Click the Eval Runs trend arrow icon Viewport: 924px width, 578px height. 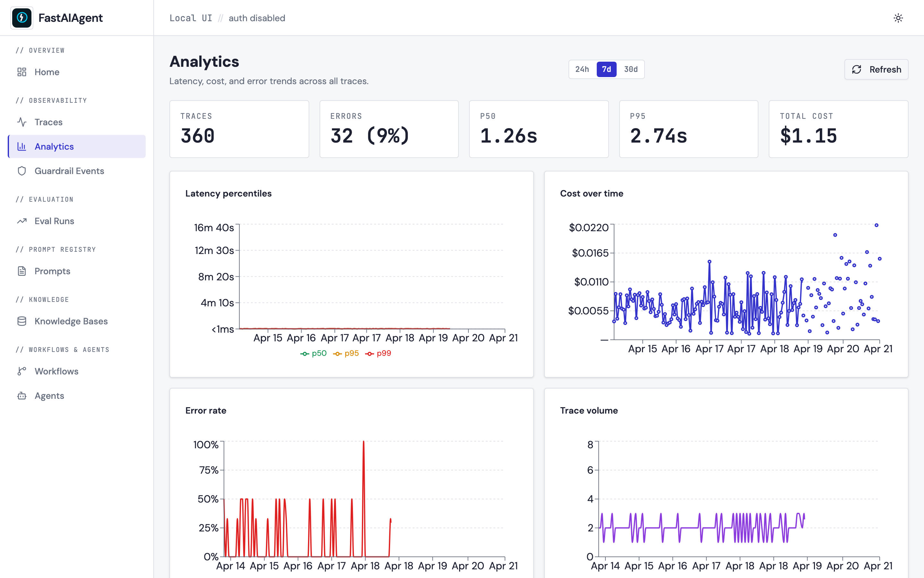point(22,221)
